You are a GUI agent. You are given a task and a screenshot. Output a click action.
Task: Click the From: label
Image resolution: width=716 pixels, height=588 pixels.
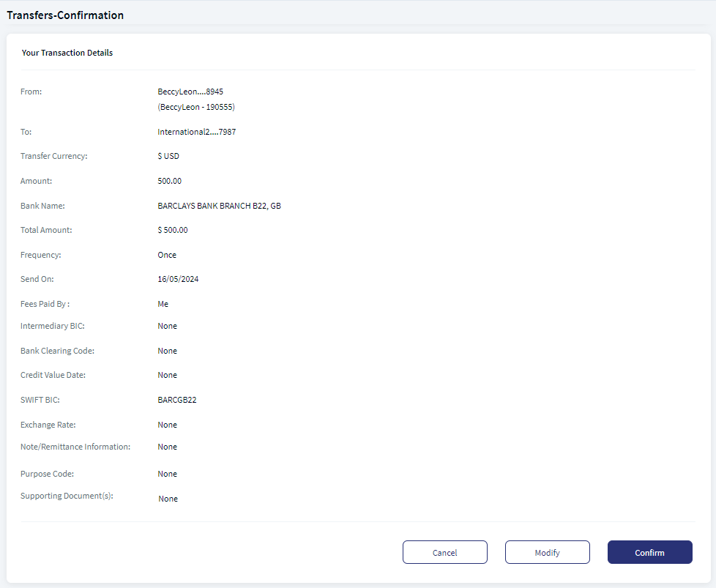tap(31, 92)
